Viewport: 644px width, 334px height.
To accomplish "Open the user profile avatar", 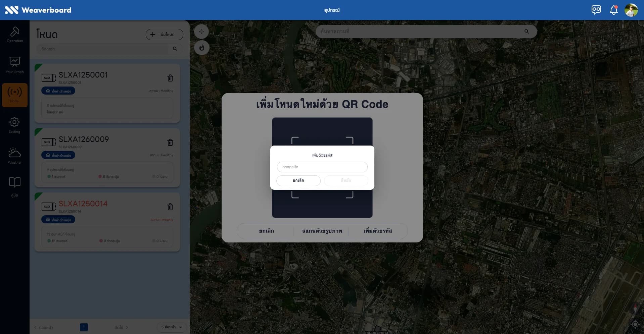I will [631, 10].
